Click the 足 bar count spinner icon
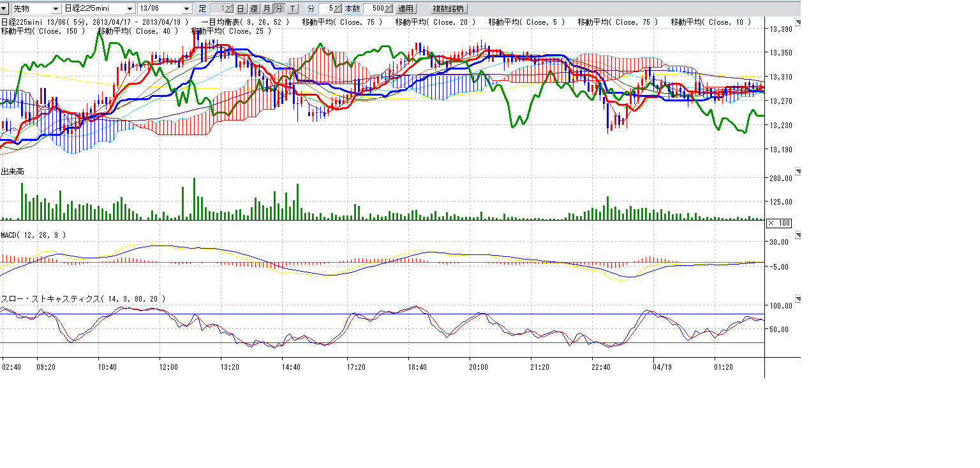Viewport: 980px width, 468px height. pyautogui.click(x=229, y=9)
